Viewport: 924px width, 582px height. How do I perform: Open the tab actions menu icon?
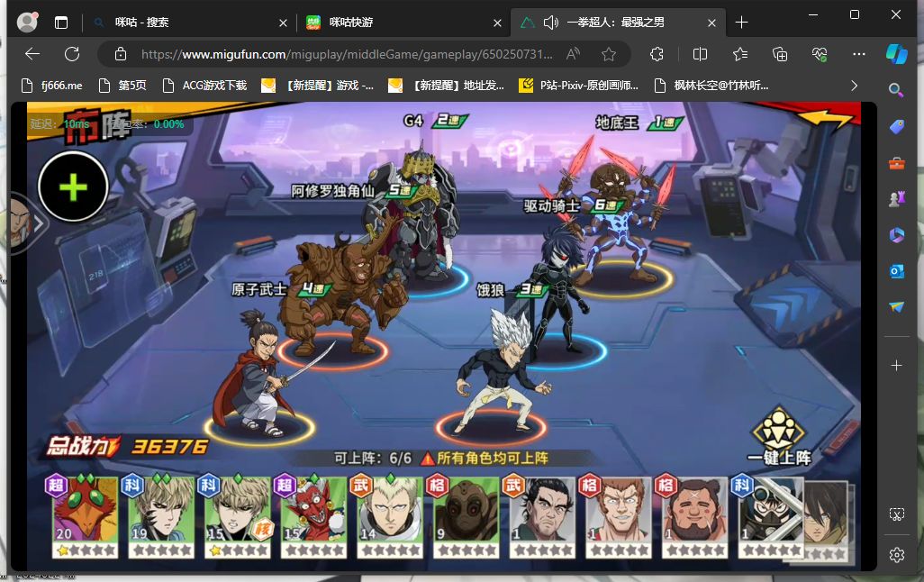click(x=60, y=23)
